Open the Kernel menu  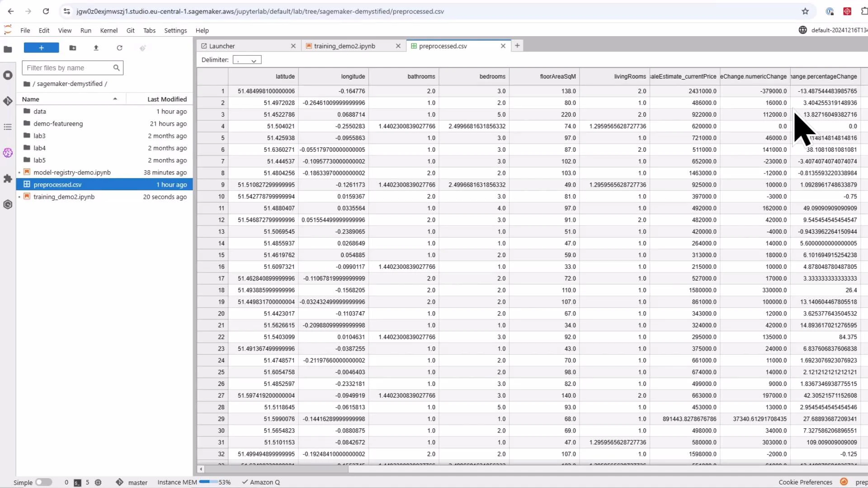point(108,30)
